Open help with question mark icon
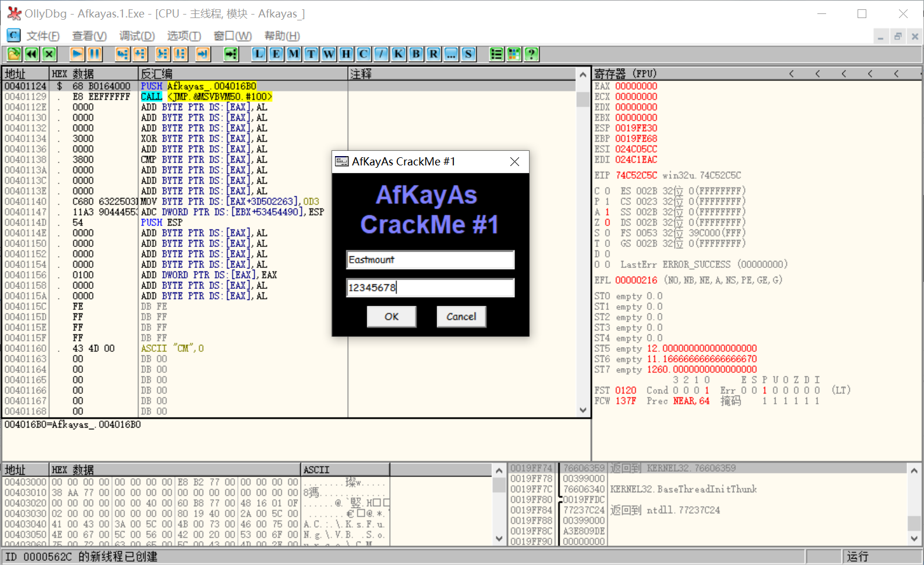The image size is (924, 565). coord(531,54)
